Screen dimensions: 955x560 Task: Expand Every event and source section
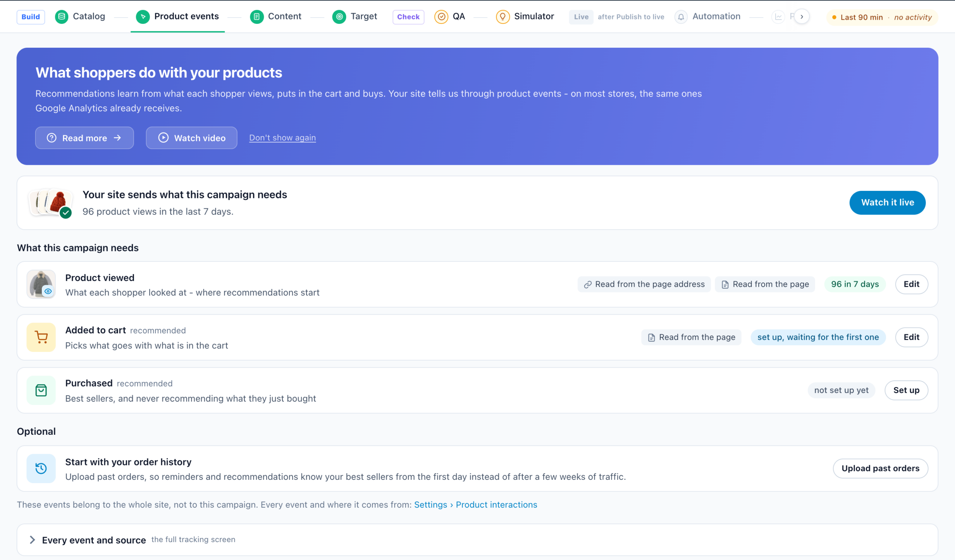[477, 539]
